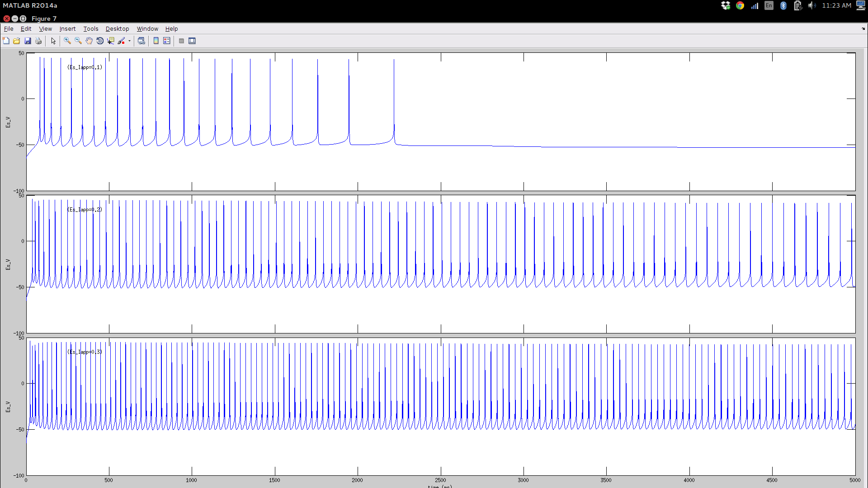Screen dimensions: 868x488
Task: Click the Link Plot icon
Action: 142,41
